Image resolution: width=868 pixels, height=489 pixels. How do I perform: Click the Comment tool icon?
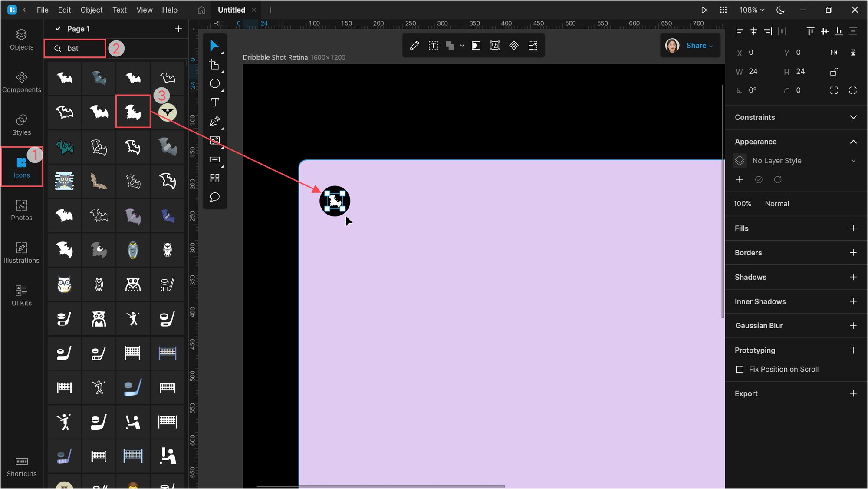[215, 197]
